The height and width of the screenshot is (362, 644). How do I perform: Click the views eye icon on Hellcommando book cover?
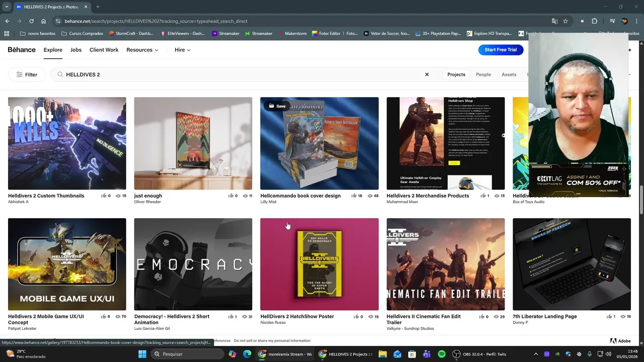(370, 196)
